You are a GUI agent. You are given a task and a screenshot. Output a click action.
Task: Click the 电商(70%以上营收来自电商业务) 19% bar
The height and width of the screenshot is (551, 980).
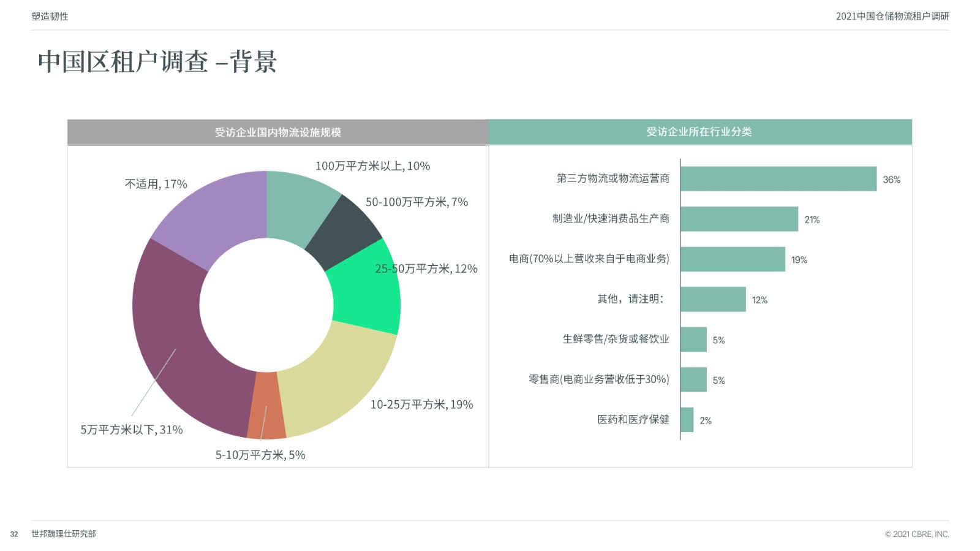(x=732, y=259)
